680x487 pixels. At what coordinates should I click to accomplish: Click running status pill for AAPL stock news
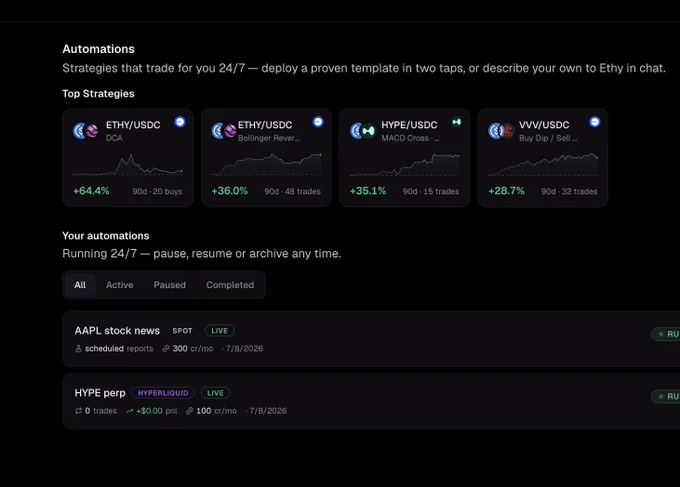click(666, 334)
